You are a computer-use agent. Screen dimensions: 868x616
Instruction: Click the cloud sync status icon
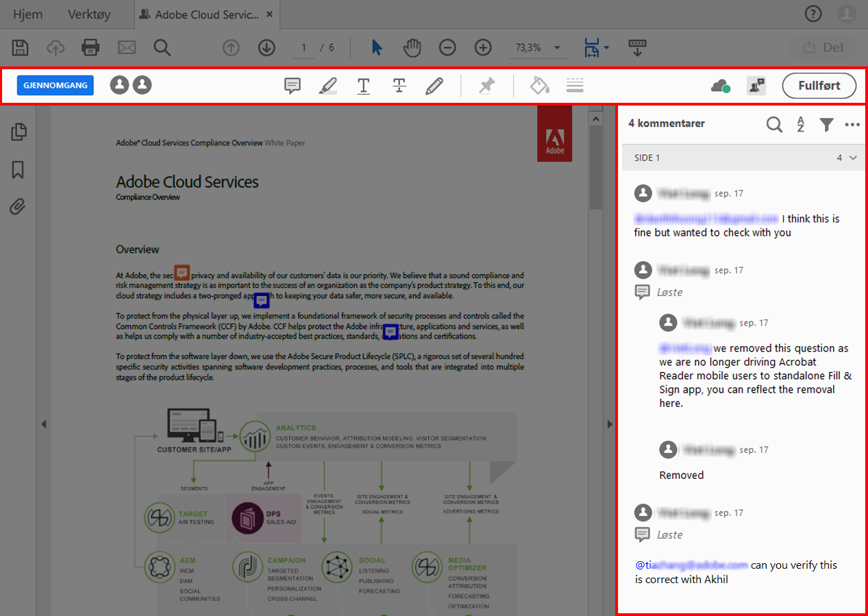pyautogui.click(x=720, y=86)
